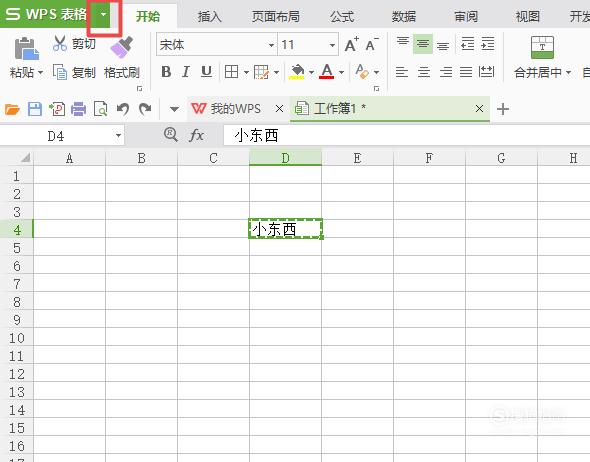
Task: Click the draw border table icon
Action: click(261, 72)
